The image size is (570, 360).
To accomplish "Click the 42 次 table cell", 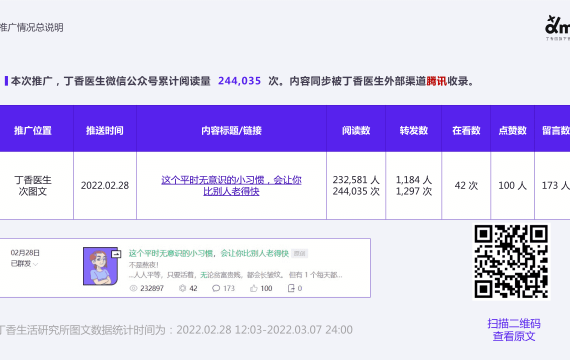I will pos(466,185).
